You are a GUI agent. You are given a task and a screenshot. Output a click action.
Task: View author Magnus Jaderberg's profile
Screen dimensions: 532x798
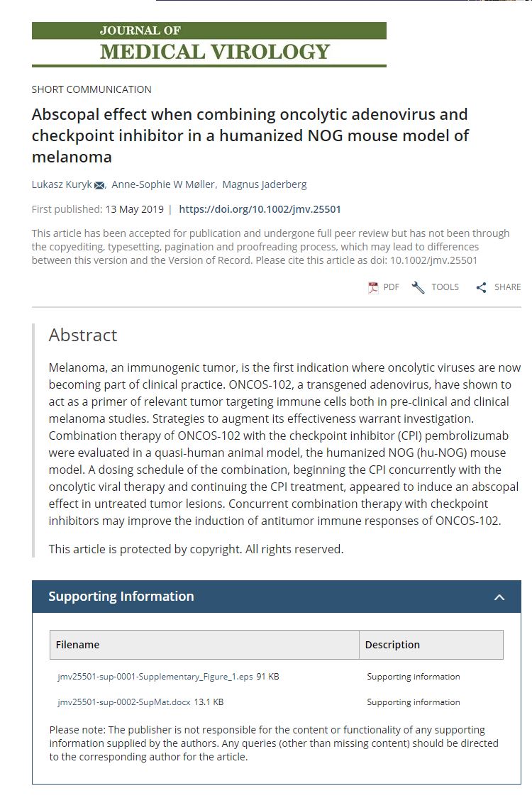point(265,184)
